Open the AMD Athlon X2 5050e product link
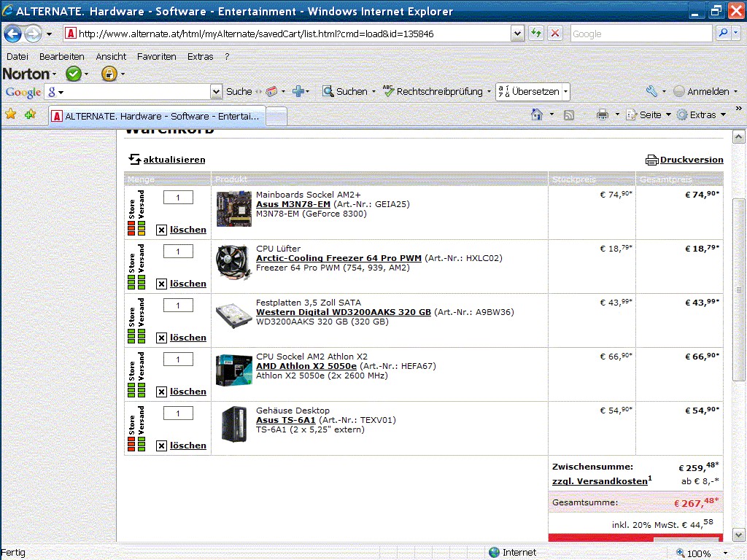This screenshot has height=560, width=747. point(306,366)
